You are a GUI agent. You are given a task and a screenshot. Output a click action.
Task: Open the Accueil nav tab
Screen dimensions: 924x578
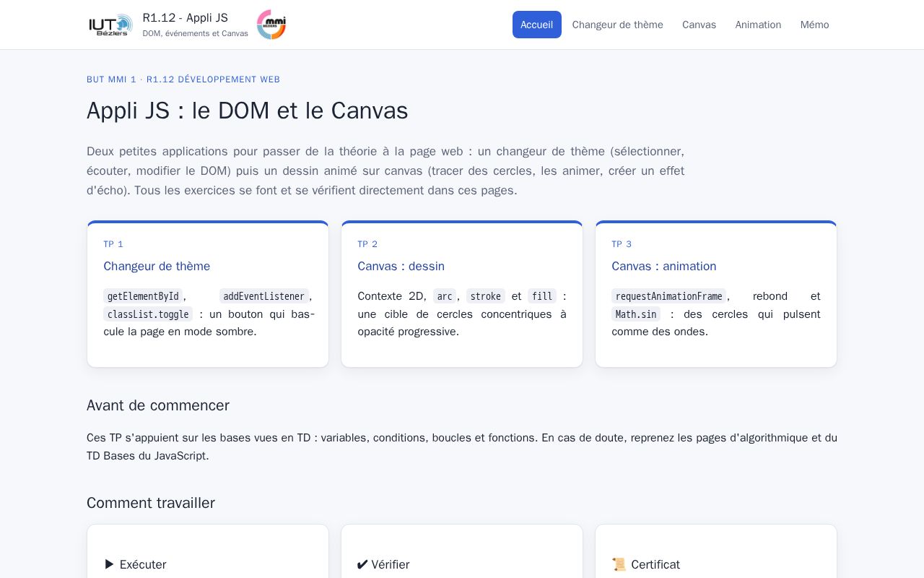[537, 25]
